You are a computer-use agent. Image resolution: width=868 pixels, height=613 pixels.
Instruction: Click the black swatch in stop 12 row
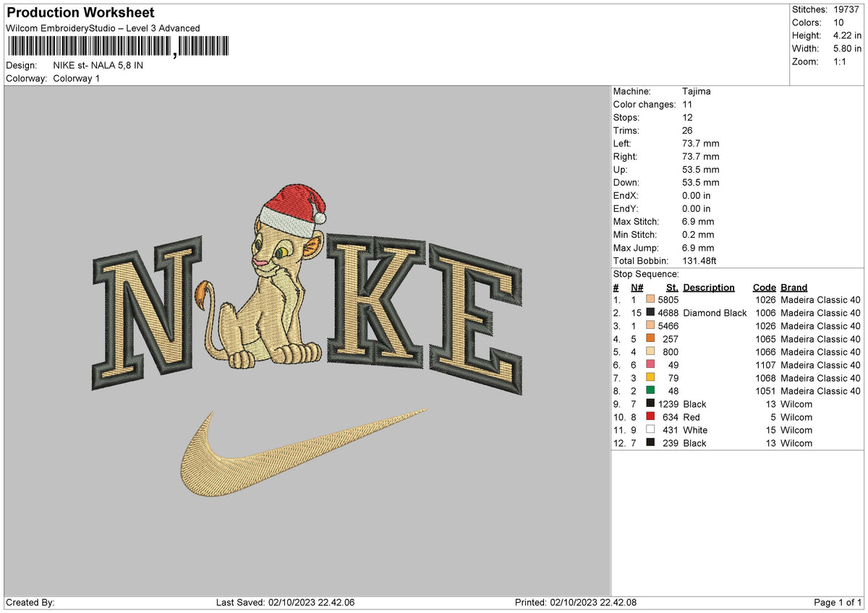pyautogui.click(x=651, y=443)
